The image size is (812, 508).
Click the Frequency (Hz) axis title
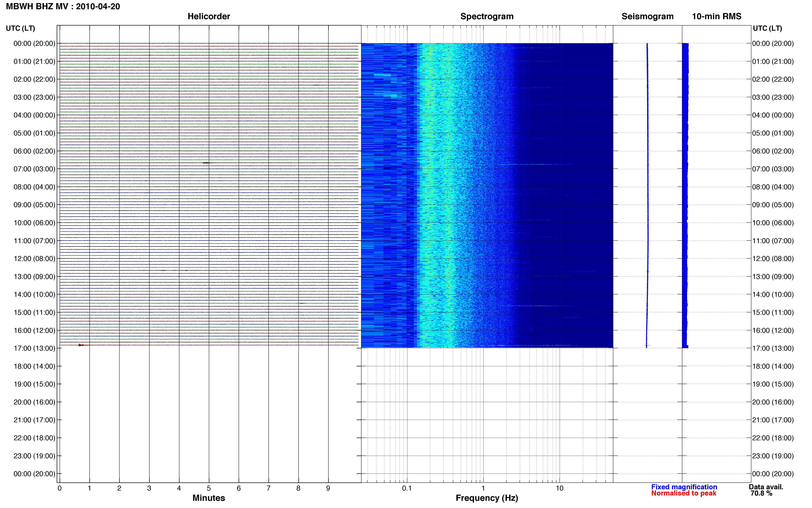[x=487, y=498]
